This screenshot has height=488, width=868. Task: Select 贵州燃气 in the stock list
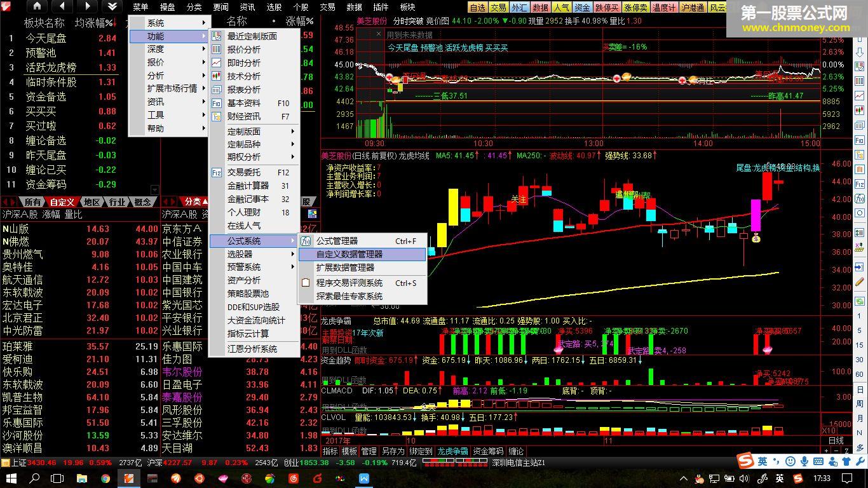(23, 254)
